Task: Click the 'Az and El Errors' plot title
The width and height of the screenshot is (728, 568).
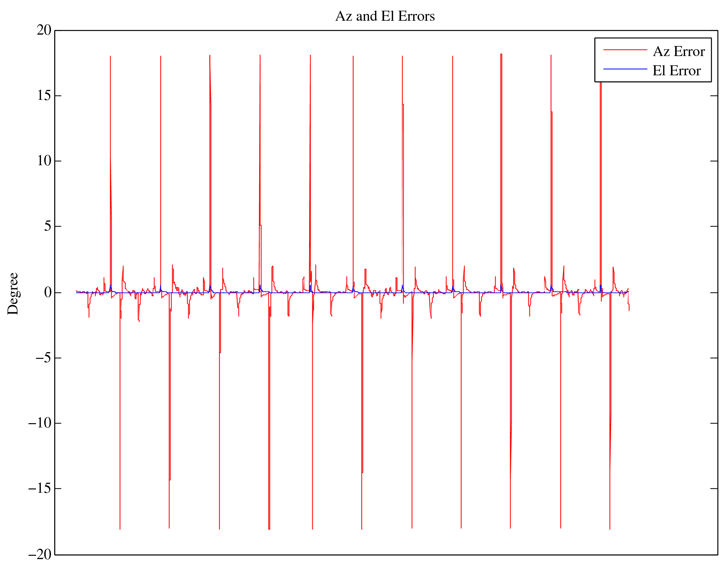Action: click(385, 16)
